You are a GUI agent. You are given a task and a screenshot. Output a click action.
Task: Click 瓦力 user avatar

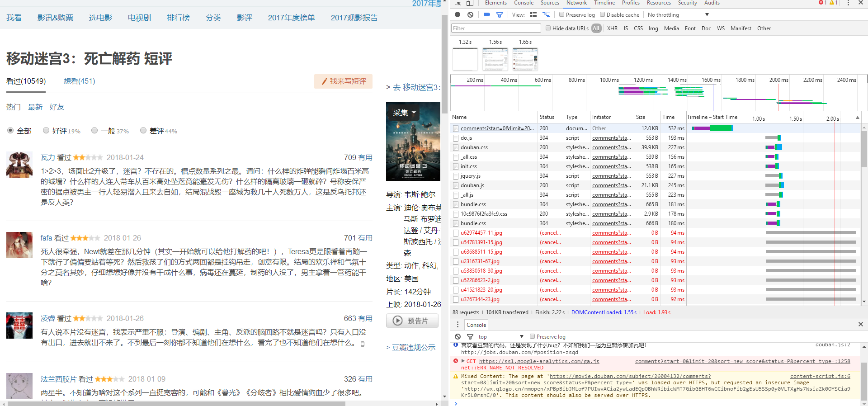click(x=19, y=165)
